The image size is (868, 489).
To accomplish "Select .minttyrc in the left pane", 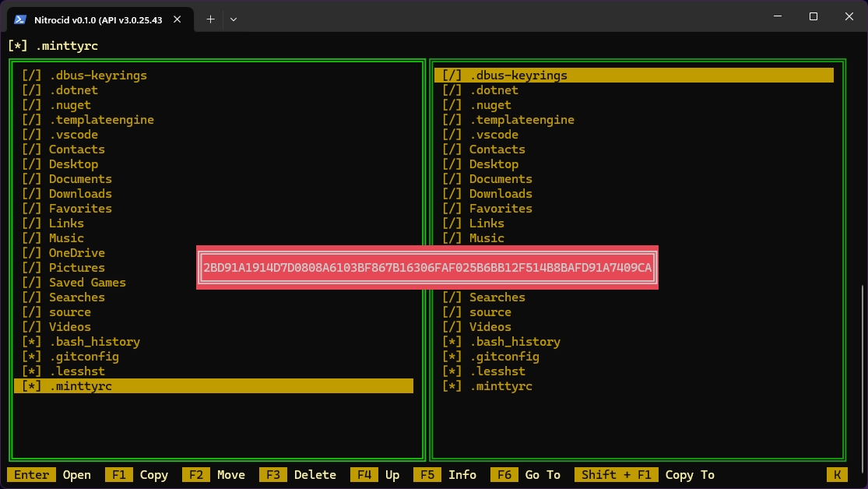I will pos(80,386).
